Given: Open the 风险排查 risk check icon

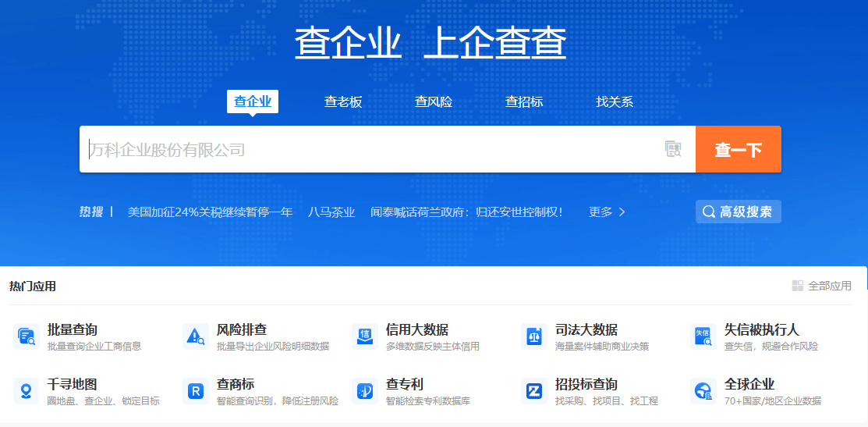Looking at the screenshot, I should [195, 336].
